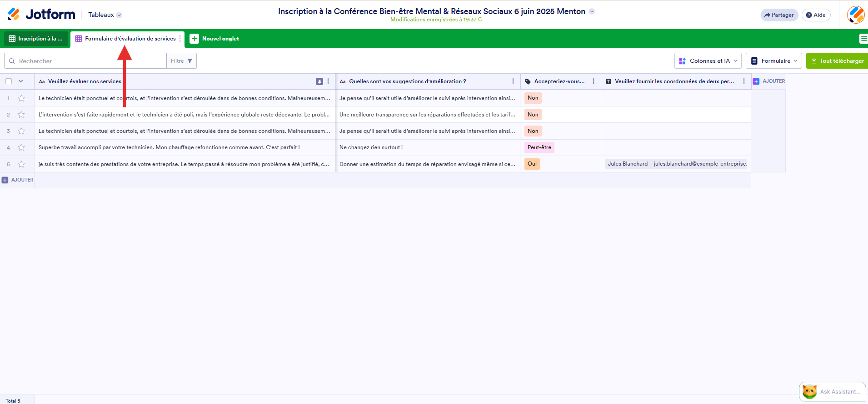Click the purple plus icon to add column
The height and width of the screenshot is (404, 868).
pos(756,81)
